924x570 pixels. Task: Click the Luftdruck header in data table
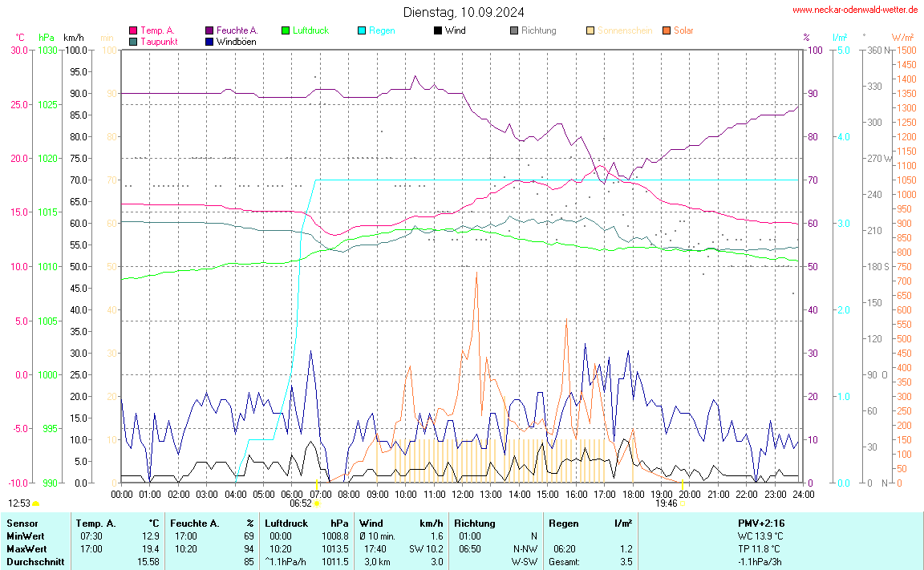click(x=286, y=524)
